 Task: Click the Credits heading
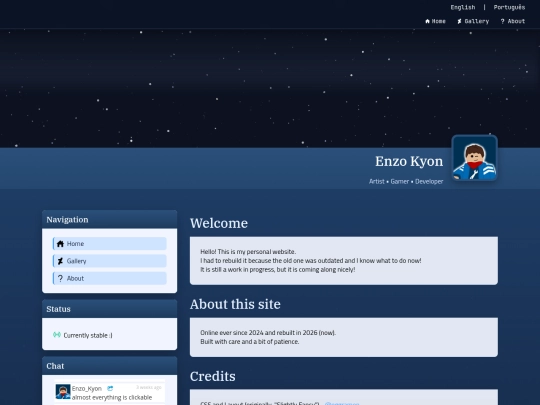(212, 376)
